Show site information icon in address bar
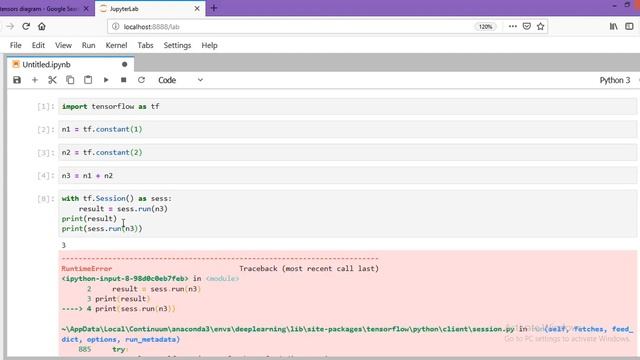 click(x=116, y=27)
